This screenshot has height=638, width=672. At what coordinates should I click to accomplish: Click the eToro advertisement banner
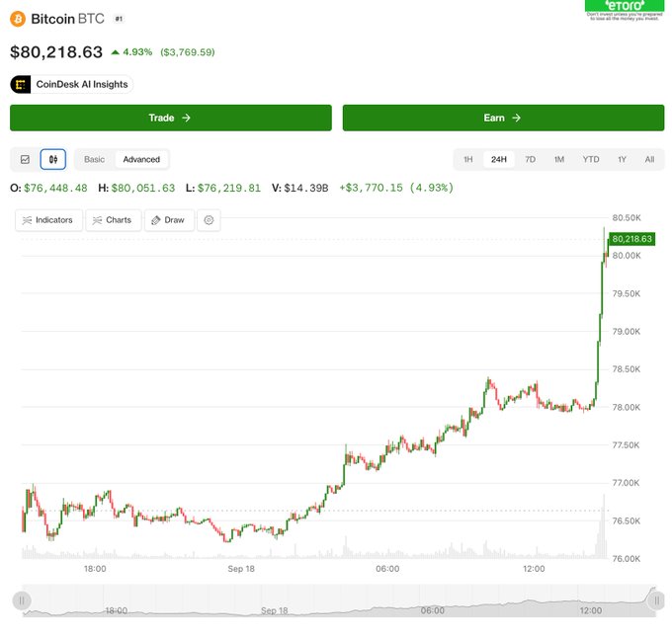point(625,10)
